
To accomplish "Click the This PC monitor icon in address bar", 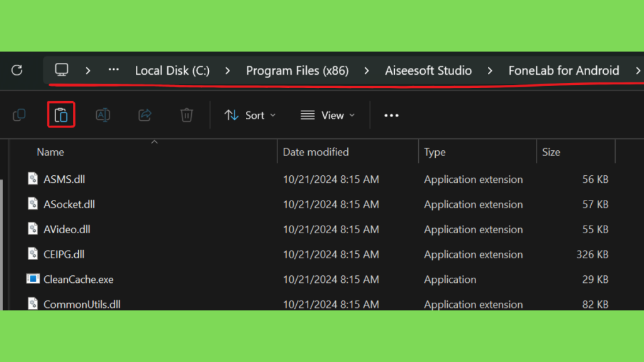I will pos(62,70).
